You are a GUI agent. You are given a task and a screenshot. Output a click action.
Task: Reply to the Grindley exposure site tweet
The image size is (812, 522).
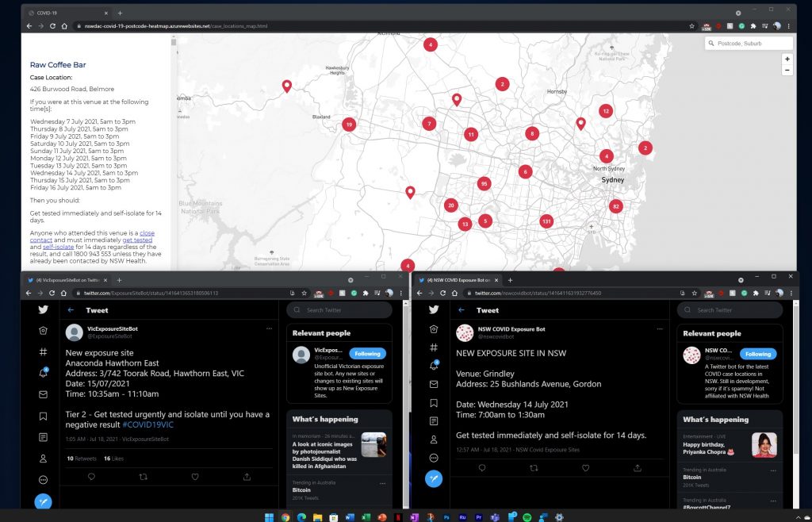[x=482, y=468]
